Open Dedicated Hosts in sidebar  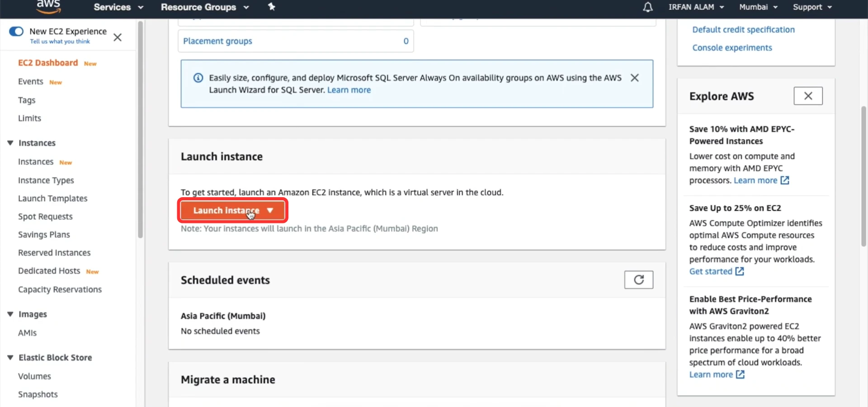[49, 271]
